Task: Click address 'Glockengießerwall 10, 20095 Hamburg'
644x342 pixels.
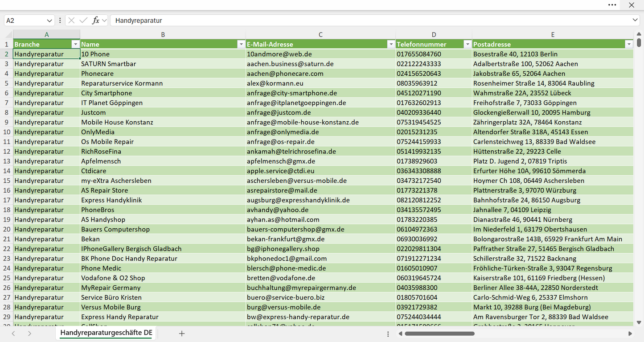Action: [532, 113]
